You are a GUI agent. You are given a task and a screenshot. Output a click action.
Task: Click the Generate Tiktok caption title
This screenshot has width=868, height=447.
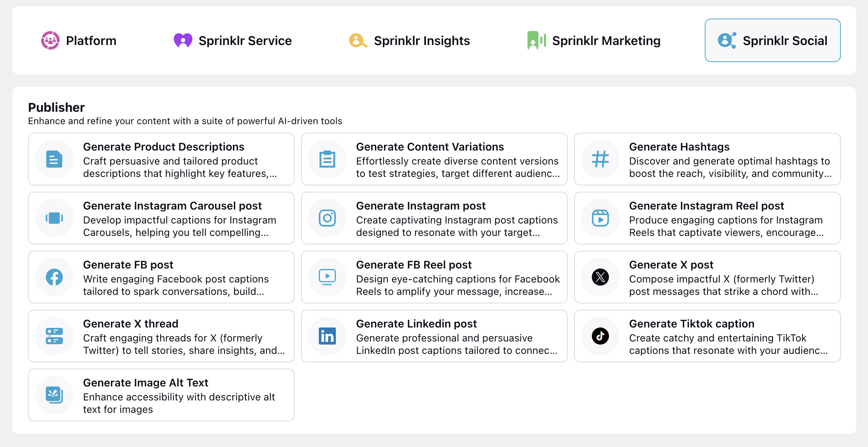point(692,324)
